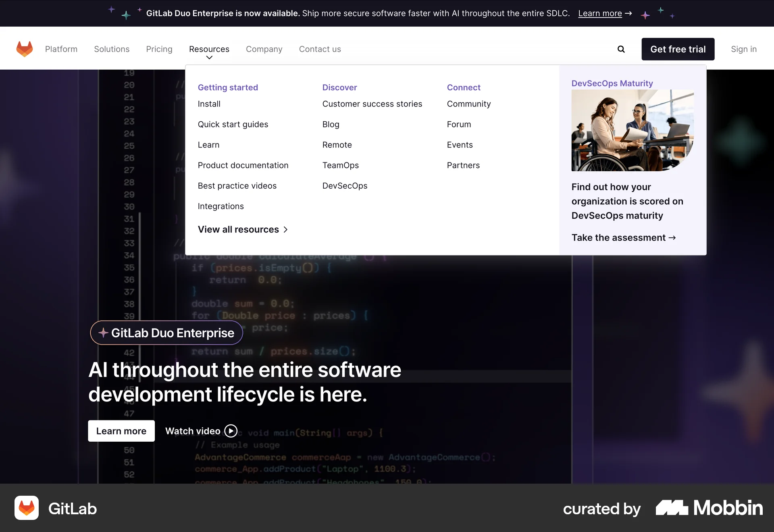Open the Product documentation link
The image size is (774, 532).
coord(243,165)
